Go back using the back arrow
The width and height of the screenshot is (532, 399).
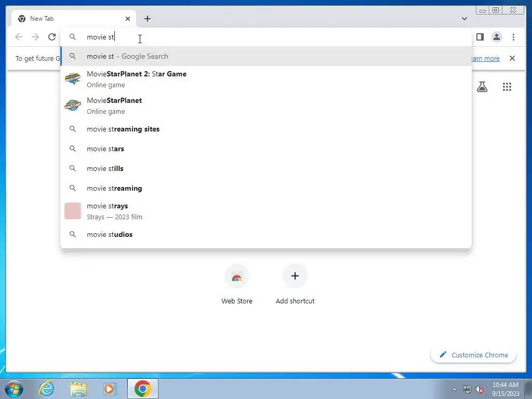[x=19, y=37]
